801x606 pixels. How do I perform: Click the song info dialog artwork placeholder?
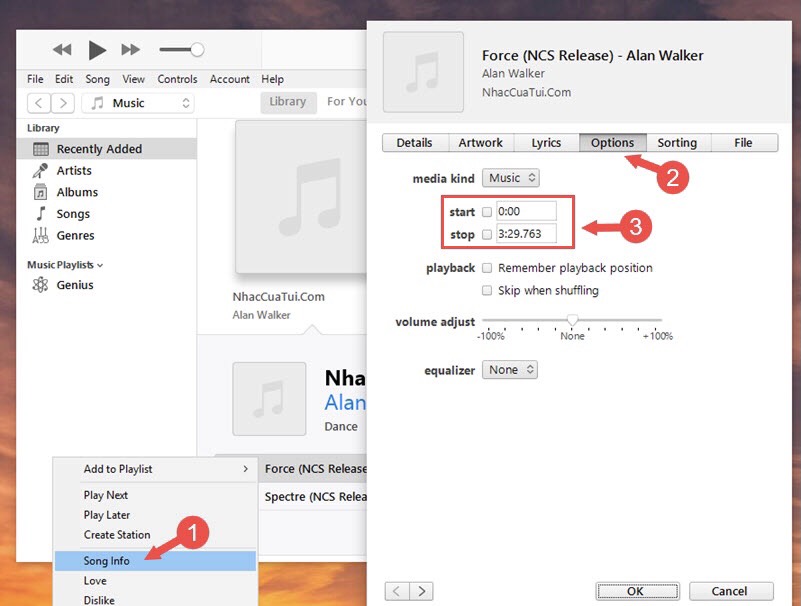[423, 72]
